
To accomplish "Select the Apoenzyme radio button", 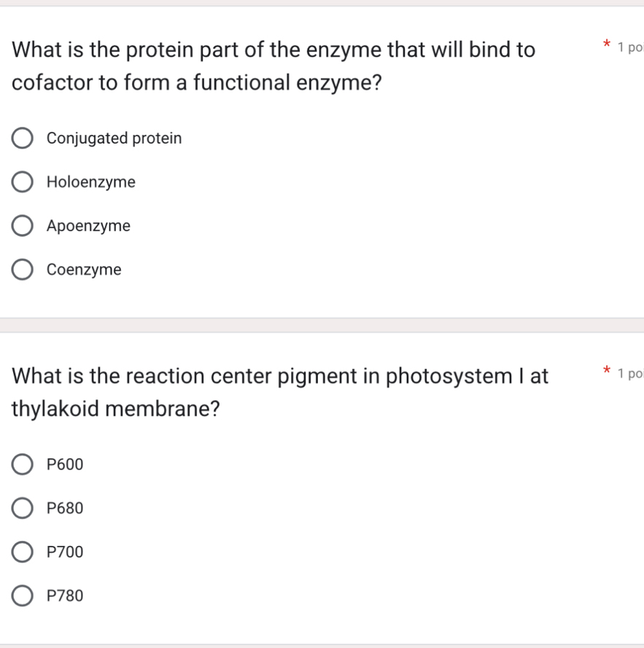I will coord(22,225).
